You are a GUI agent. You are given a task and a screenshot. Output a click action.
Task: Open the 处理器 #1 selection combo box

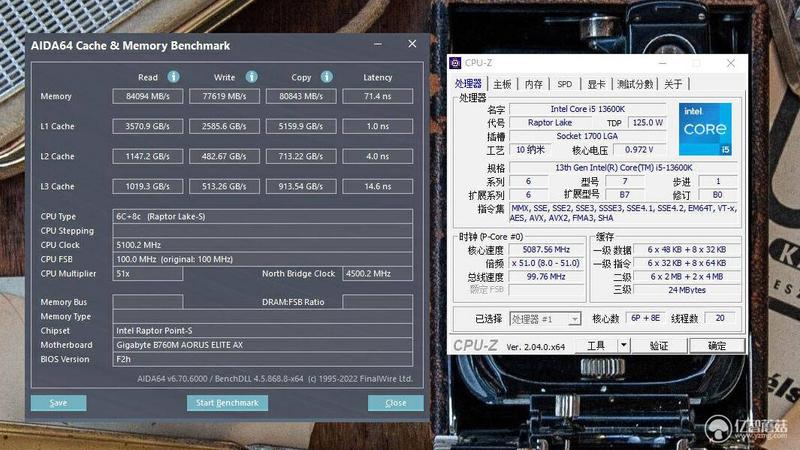[545, 319]
